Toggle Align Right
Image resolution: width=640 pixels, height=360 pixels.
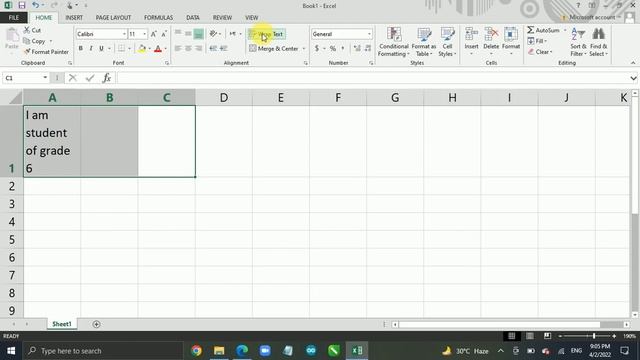198,48
